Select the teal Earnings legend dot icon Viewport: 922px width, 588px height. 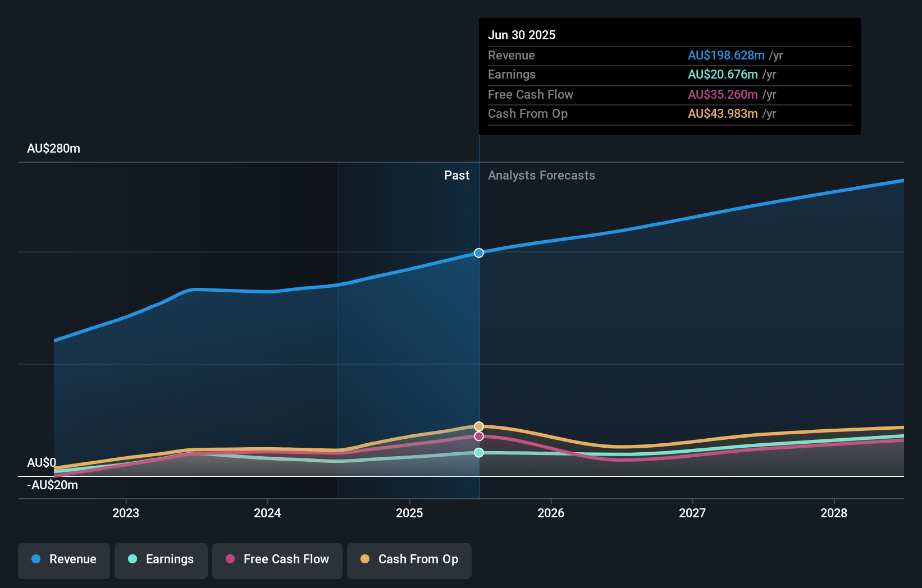132,559
